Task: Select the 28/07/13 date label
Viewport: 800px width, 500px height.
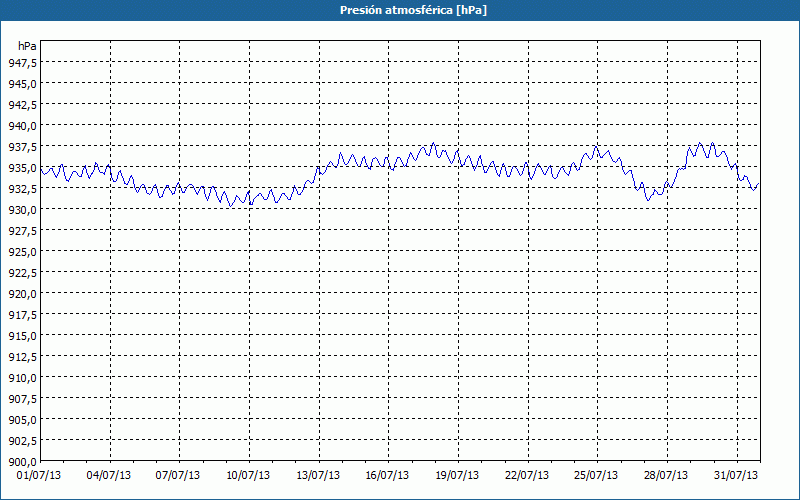Action: [666, 475]
